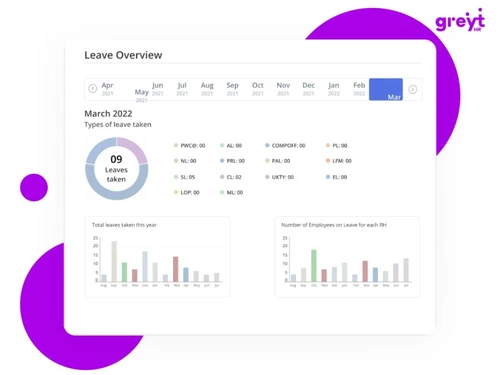
Task: Click the UKTY: 00 legend entry
Action: 279,177
